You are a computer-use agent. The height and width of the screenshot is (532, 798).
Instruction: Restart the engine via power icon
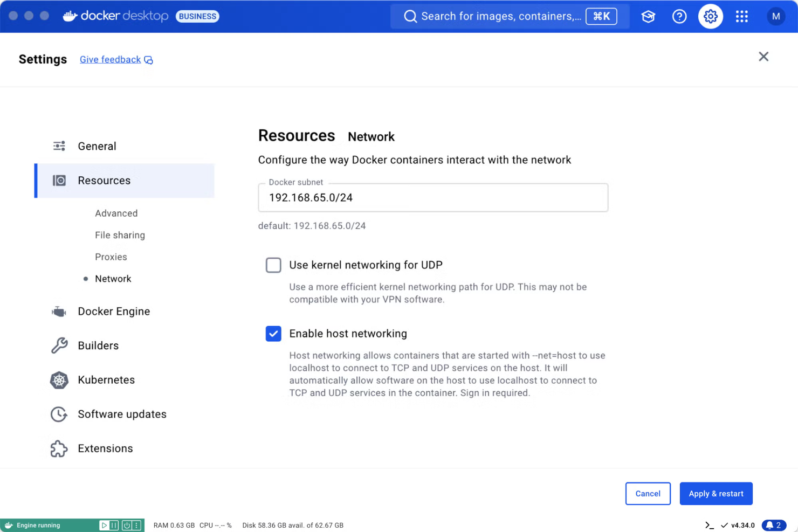pos(126,524)
